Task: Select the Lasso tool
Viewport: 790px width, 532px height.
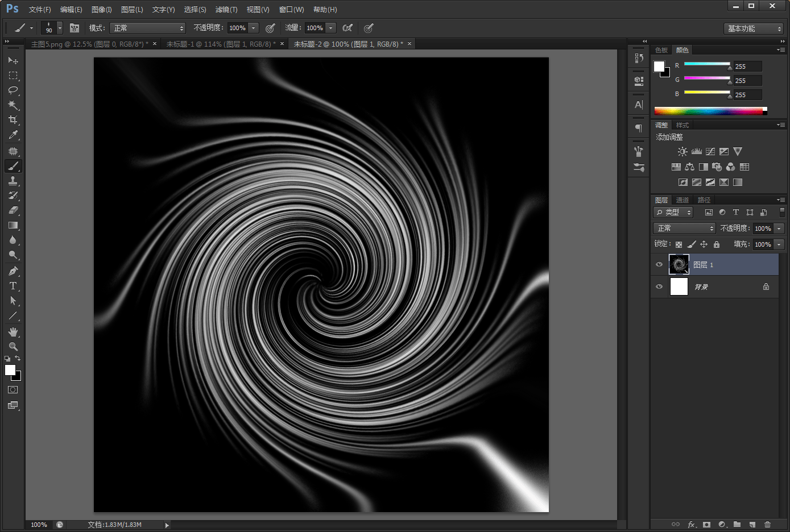Action: [x=13, y=90]
